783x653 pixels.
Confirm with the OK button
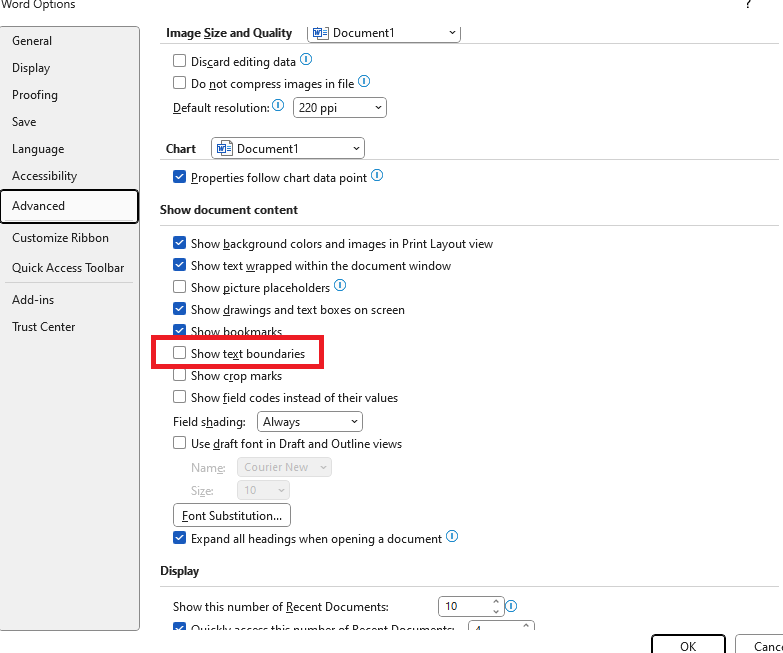(x=688, y=645)
